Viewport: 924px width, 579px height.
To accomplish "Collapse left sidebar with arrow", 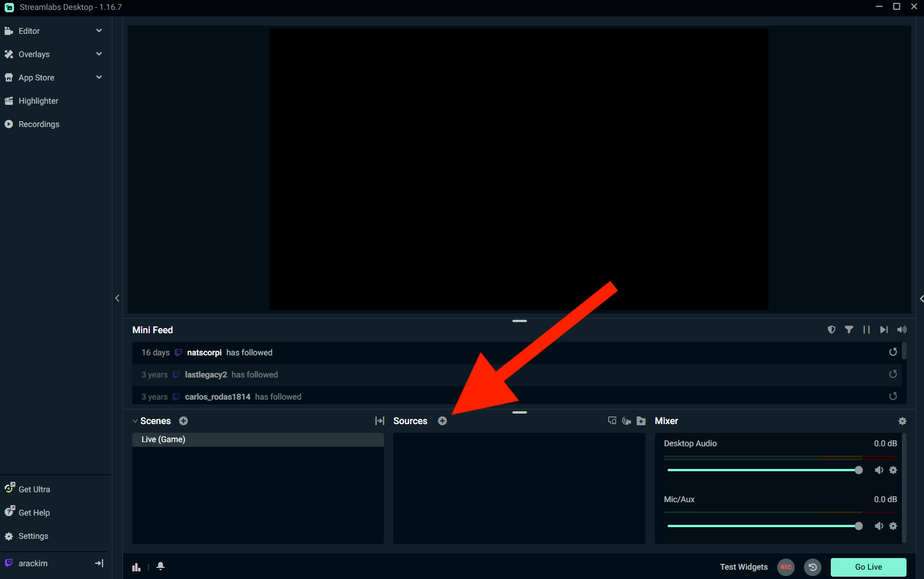I will coord(117,298).
